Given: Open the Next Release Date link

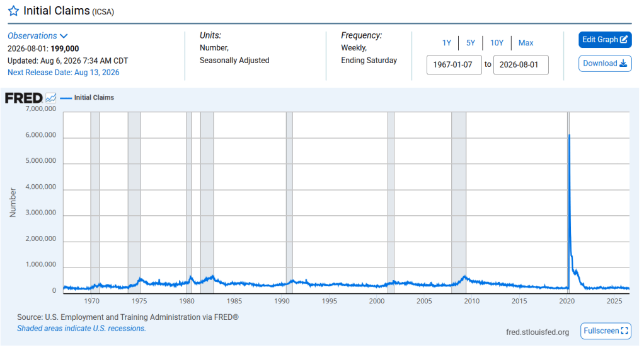Looking at the screenshot, I should (64, 73).
